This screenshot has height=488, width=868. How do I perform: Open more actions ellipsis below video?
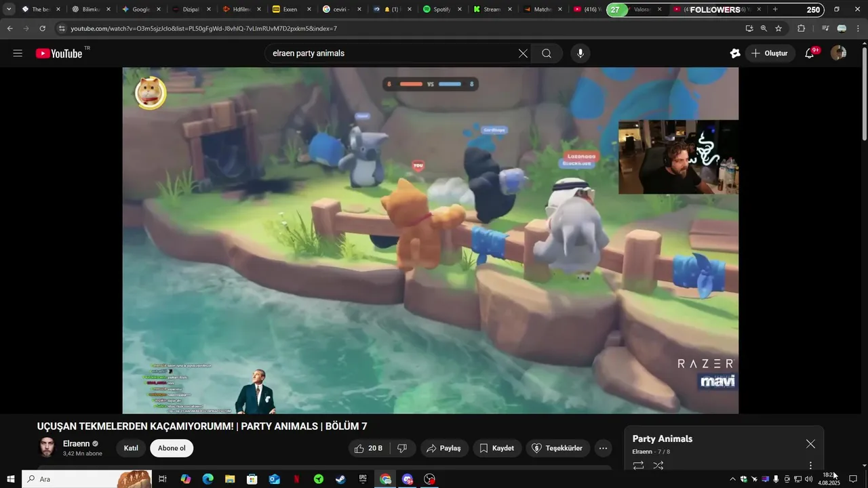(603, 448)
